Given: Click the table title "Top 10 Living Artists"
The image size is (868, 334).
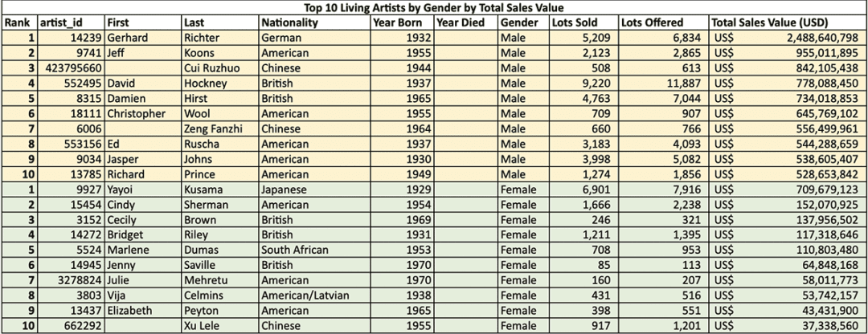Looking at the screenshot, I should click(436, 7).
